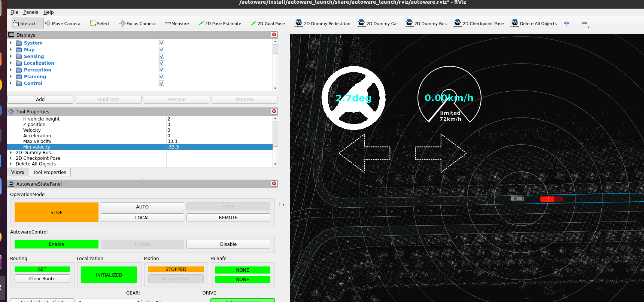Expand 2D Dummy Bus properties

[11, 153]
